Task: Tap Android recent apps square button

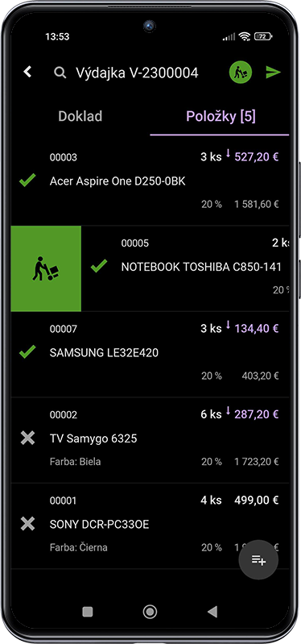Action: (88, 612)
